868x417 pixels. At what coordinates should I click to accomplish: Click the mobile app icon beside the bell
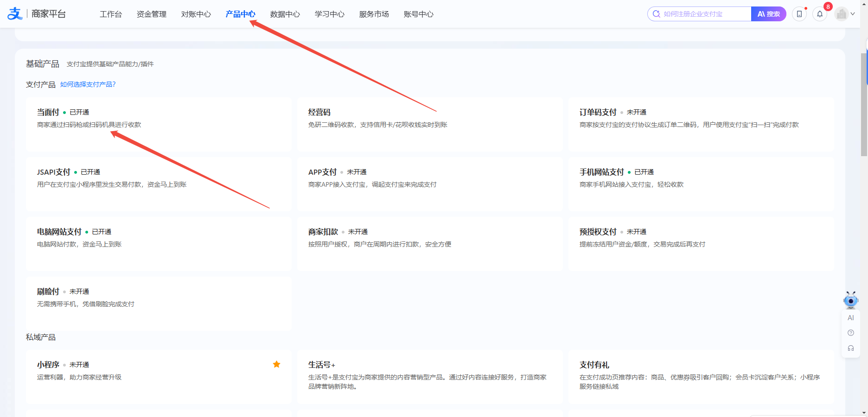pos(799,14)
